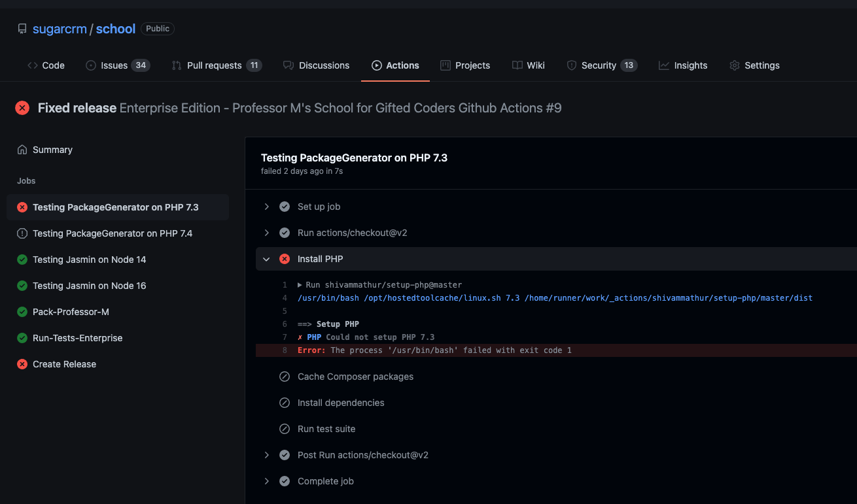The height and width of the screenshot is (504, 857).
Task: Click red failure icon for Install PHP step
Action: tap(285, 259)
